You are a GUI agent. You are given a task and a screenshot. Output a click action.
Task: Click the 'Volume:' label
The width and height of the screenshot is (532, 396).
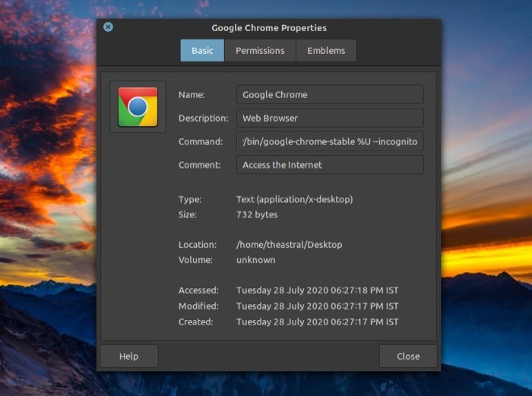[195, 260]
